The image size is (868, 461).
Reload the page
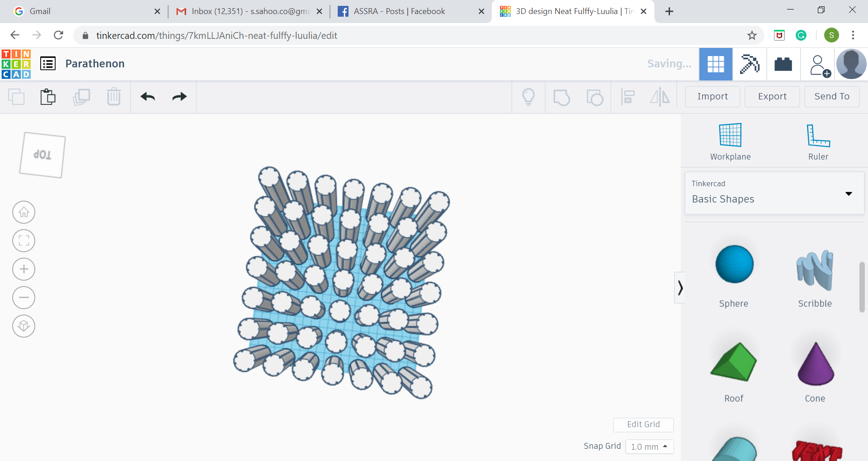(x=58, y=35)
